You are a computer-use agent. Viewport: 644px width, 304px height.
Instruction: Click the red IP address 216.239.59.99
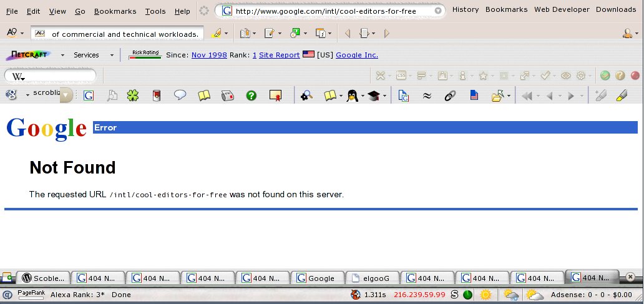tap(419, 295)
